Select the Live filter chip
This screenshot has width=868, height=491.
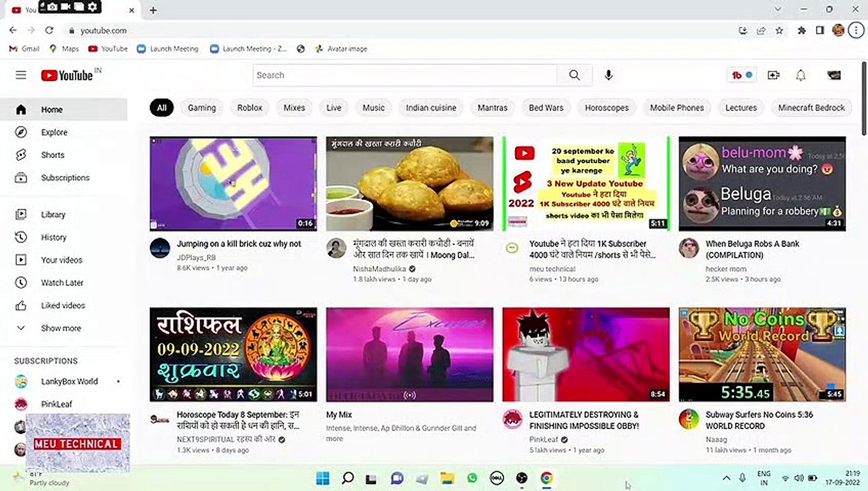click(334, 108)
